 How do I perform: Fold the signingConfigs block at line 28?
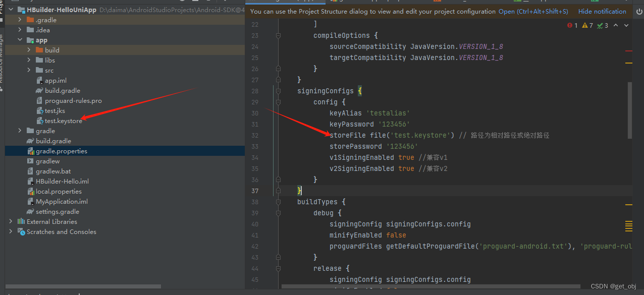tap(278, 91)
